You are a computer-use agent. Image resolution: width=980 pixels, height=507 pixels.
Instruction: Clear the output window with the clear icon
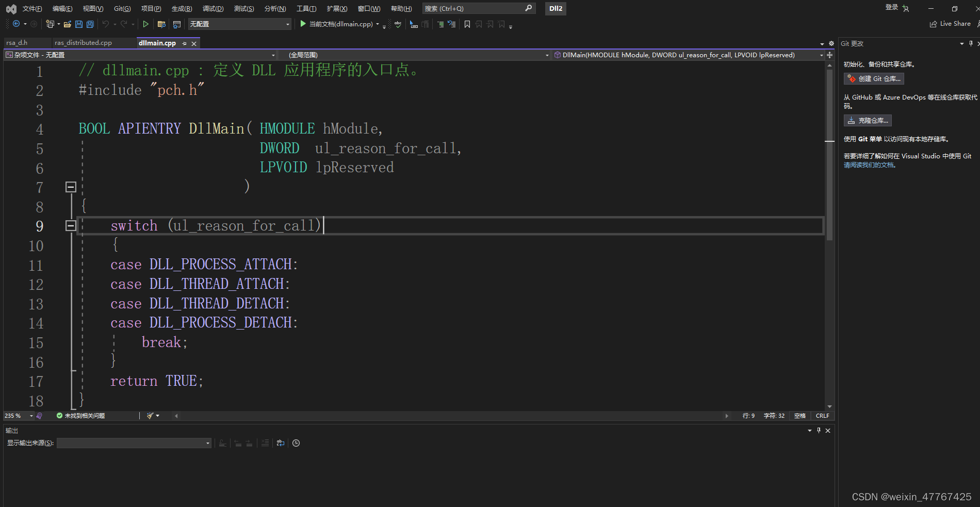pos(265,443)
